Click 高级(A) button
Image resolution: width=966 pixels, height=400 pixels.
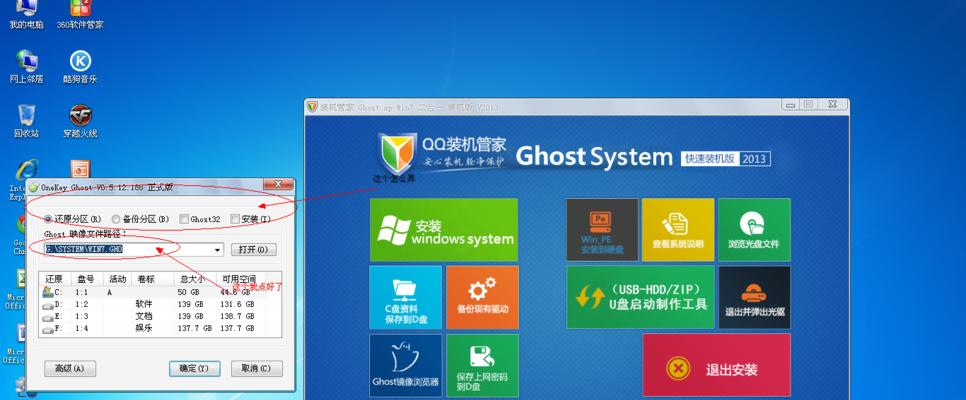[70, 369]
